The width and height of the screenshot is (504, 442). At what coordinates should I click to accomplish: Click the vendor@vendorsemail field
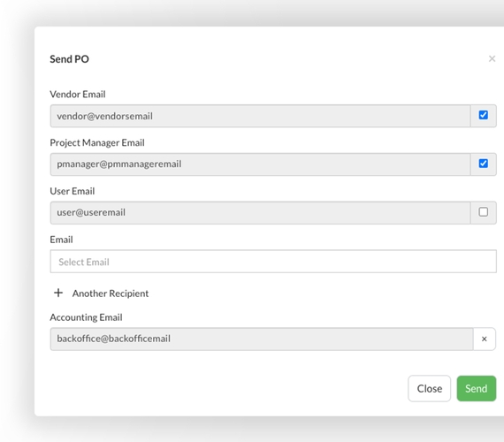coord(260,116)
